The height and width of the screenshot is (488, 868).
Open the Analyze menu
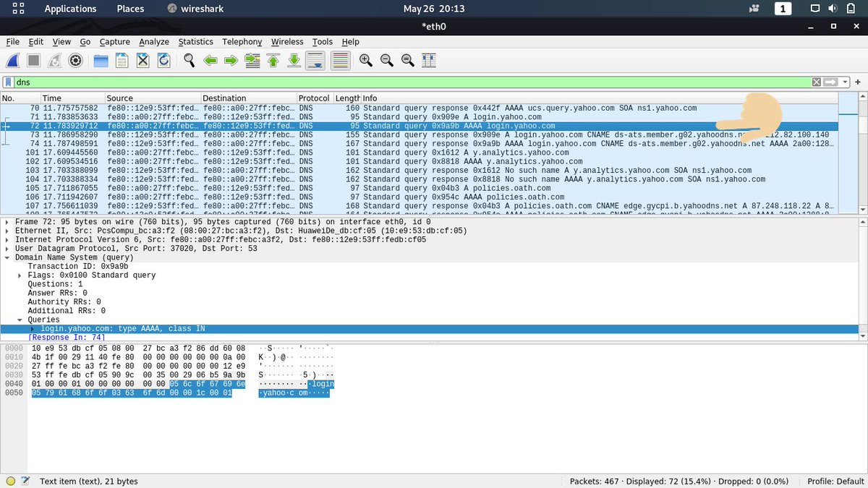154,42
